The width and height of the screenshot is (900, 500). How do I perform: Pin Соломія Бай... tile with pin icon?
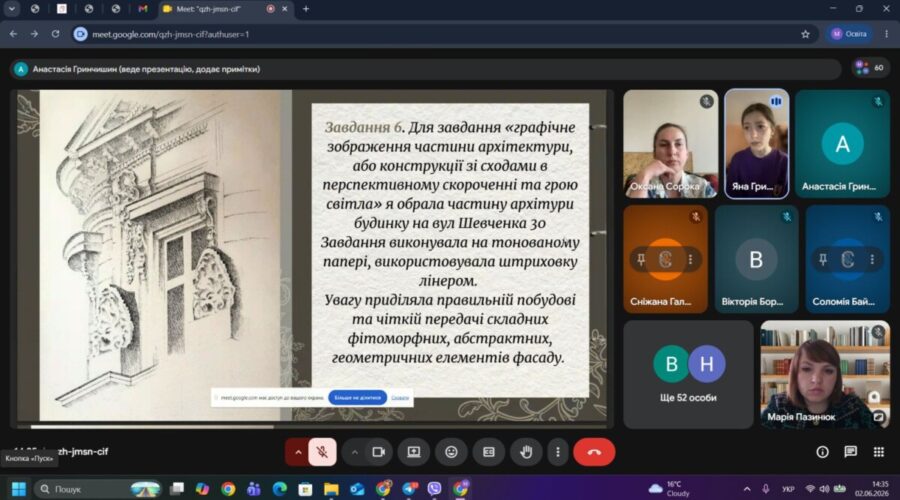point(823,259)
